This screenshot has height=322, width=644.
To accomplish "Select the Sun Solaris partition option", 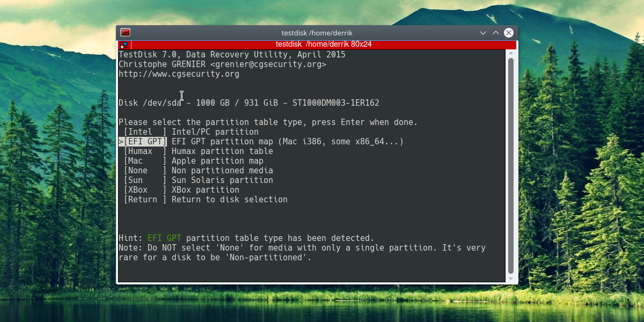I will click(198, 180).
